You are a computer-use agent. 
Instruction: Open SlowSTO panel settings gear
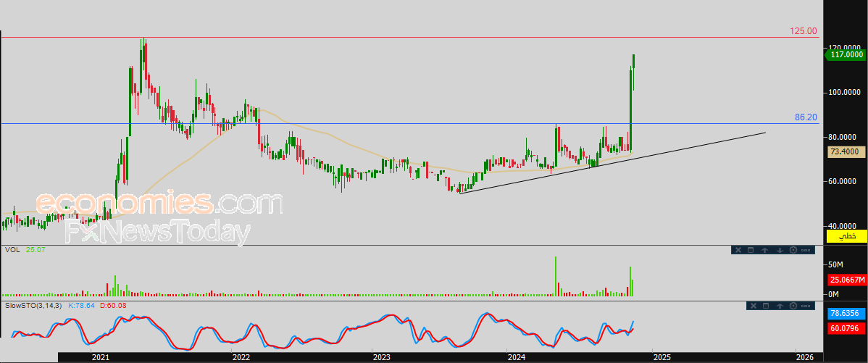(793, 306)
